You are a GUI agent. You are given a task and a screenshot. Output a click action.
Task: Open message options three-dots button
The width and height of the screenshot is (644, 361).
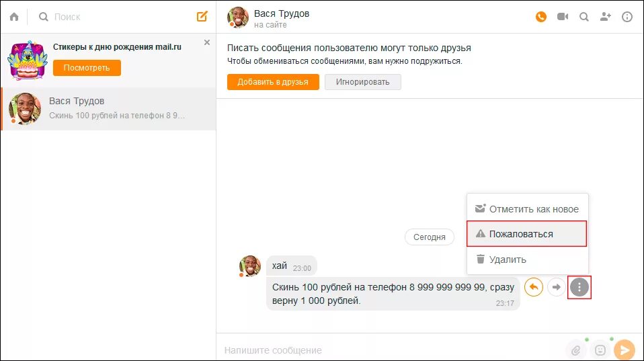point(579,287)
